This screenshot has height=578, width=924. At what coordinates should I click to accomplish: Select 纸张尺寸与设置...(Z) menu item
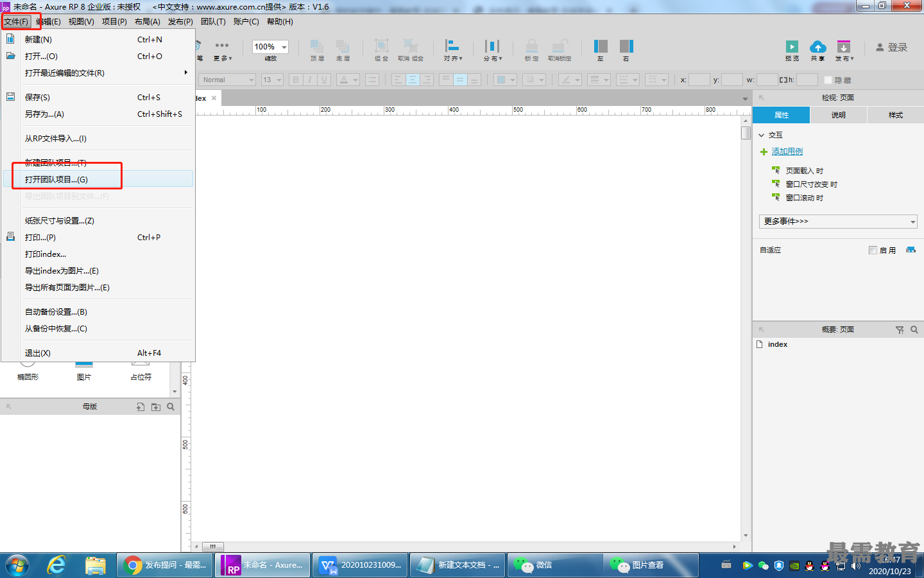(x=98, y=220)
